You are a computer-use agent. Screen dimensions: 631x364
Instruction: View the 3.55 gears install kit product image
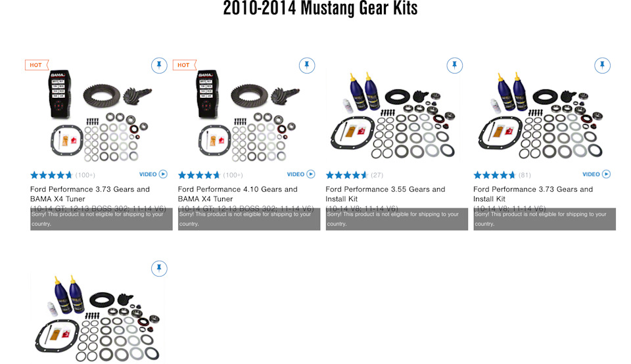click(x=393, y=114)
